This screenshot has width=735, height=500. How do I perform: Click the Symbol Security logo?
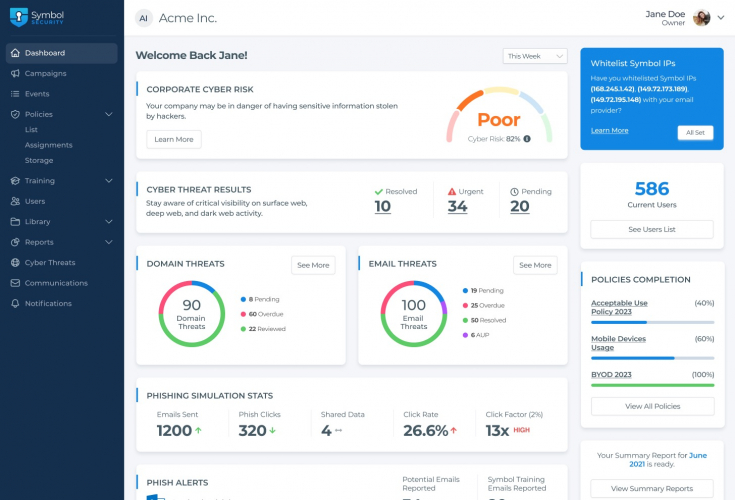click(37, 17)
